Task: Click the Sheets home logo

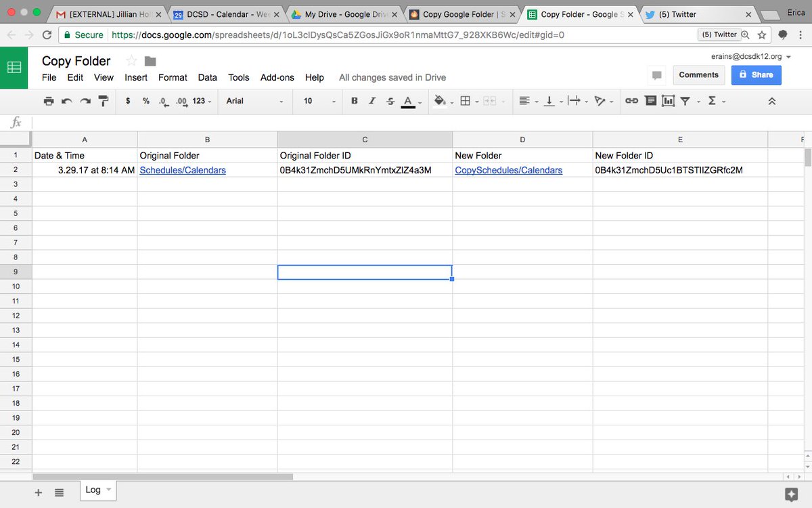Action: click(x=14, y=67)
